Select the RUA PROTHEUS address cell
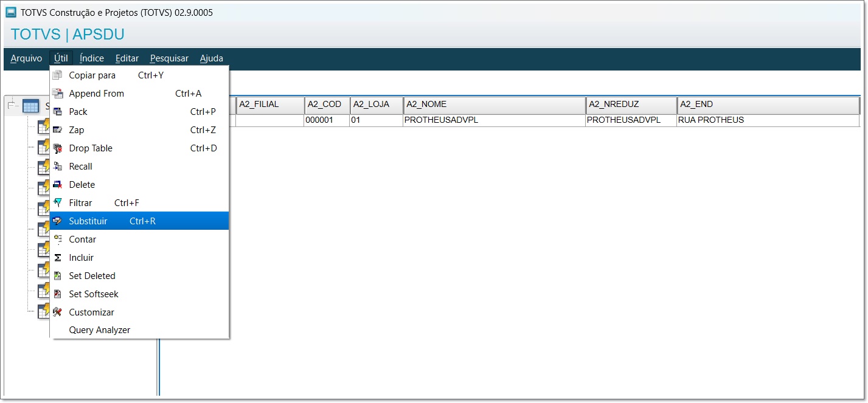The width and height of the screenshot is (868, 403). pos(768,120)
